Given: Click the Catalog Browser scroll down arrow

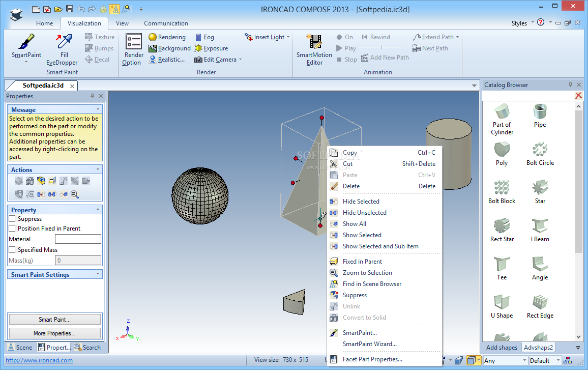Looking at the screenshot, I should pyautogui.click(x=578, y=337).
